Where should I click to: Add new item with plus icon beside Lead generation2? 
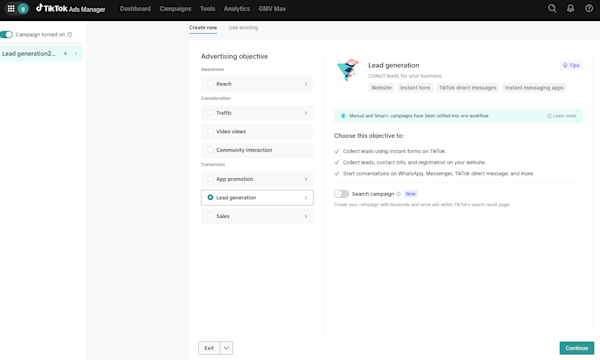coord(65,54)
